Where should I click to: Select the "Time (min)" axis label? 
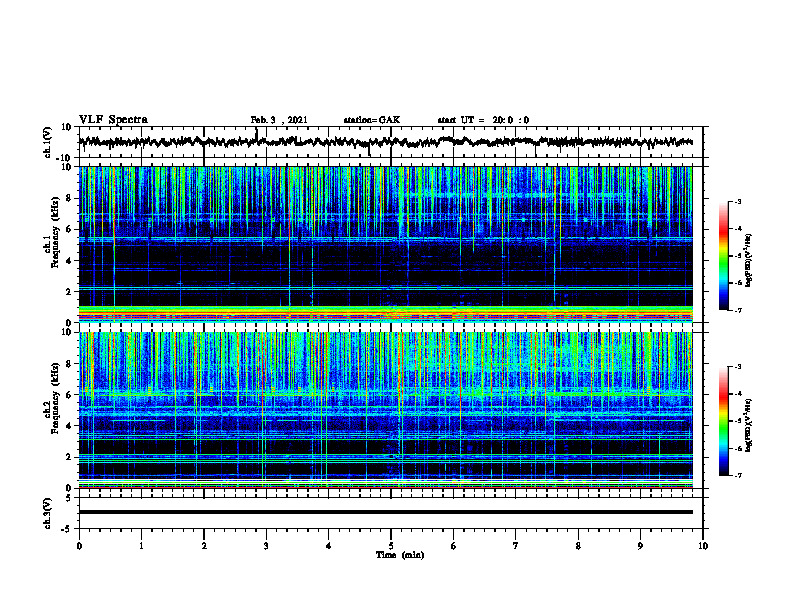(400, 555)
